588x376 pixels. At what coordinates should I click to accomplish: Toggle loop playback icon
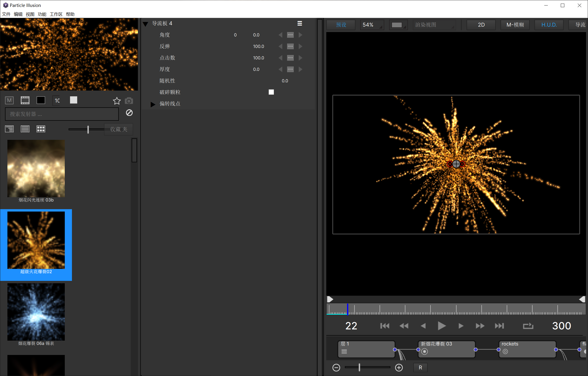click(x=528, y=326)
